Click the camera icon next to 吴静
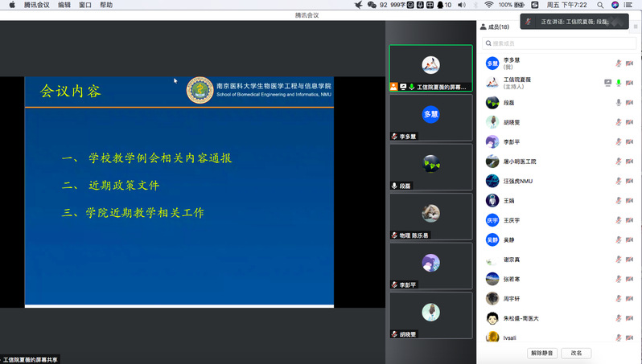This screenshot has width=642, height=364. coord(630,239)
